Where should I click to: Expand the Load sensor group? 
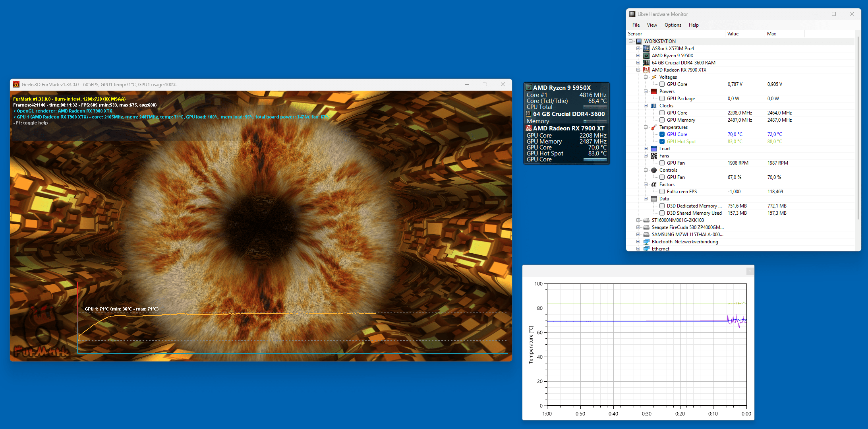646,149
